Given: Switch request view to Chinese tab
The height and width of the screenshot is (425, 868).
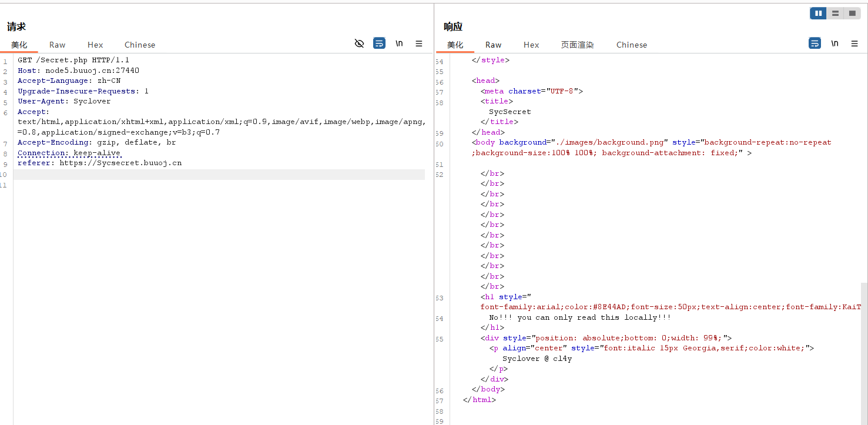Looking at the screenshot, I should click(x=140, y=45).
